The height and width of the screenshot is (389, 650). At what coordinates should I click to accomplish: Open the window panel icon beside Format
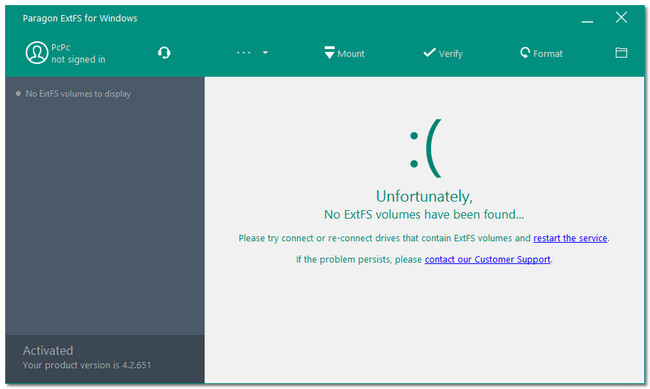click(621, 53)
